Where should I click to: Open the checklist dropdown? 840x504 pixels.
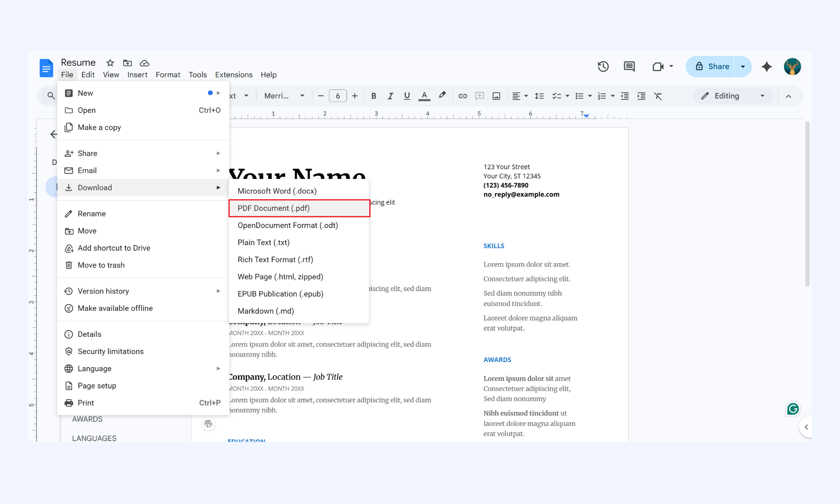pyautogui.click(x=561, y=96)
